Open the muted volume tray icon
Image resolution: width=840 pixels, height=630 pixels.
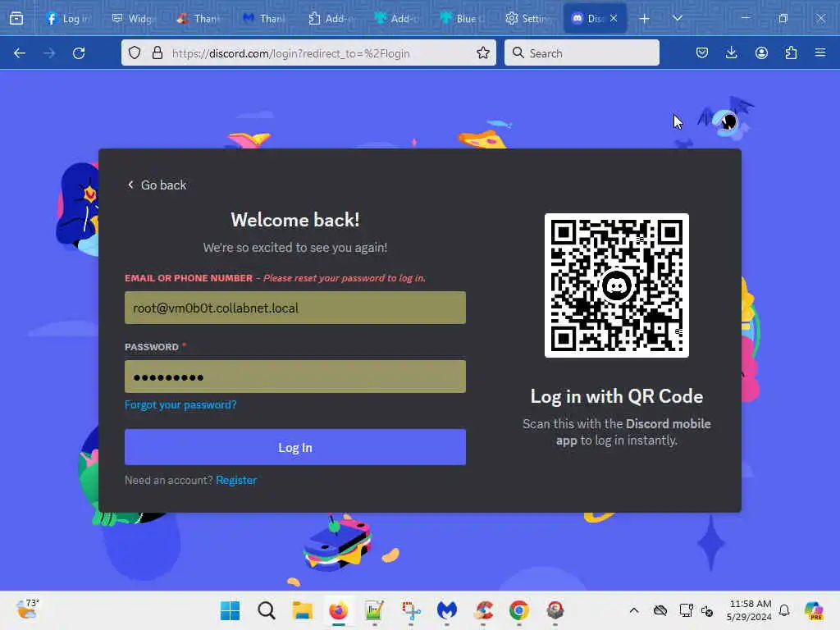coord(707,611)
